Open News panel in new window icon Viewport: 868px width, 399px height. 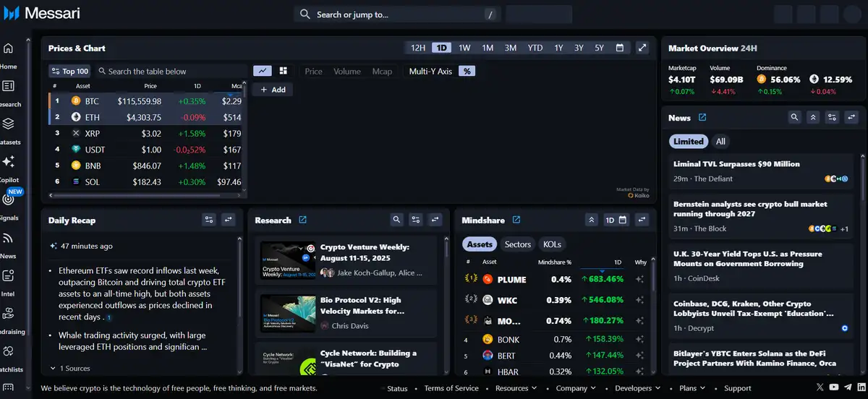pyautogui.click(x=702, y=118)
